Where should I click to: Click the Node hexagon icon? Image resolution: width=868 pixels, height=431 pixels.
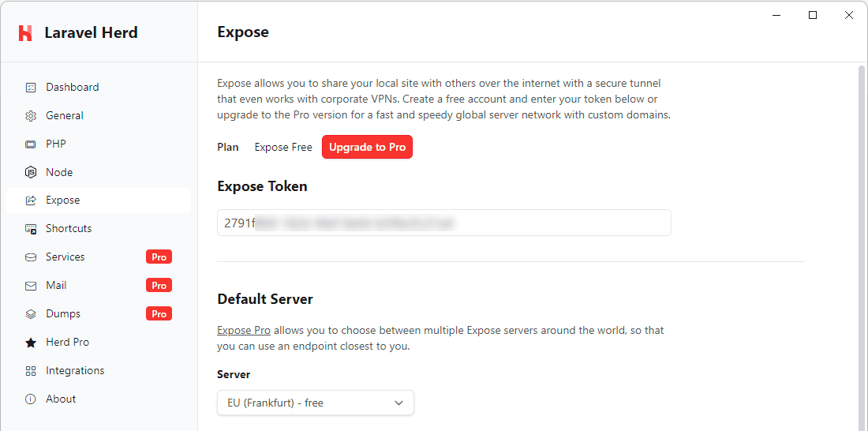point(31,172)
